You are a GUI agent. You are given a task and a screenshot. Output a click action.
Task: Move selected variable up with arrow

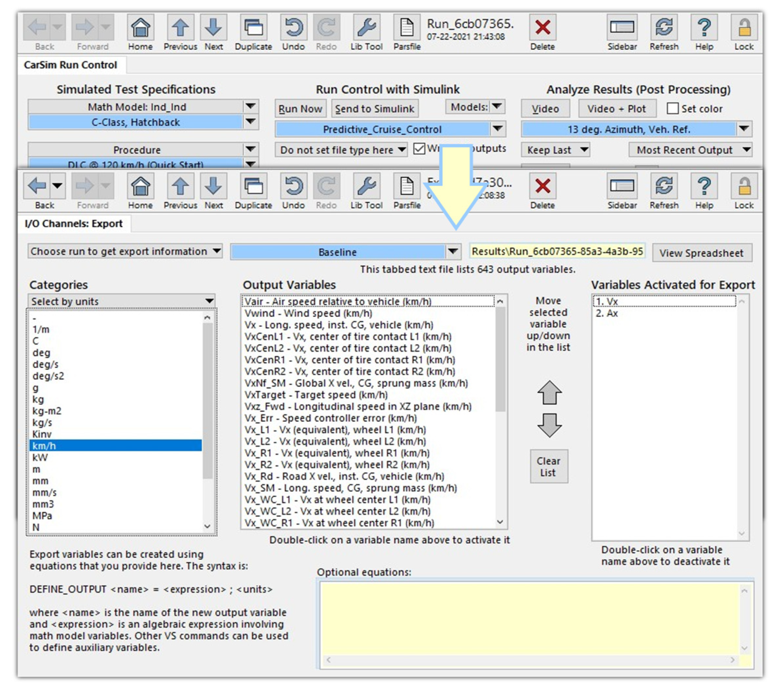(549, 393)
